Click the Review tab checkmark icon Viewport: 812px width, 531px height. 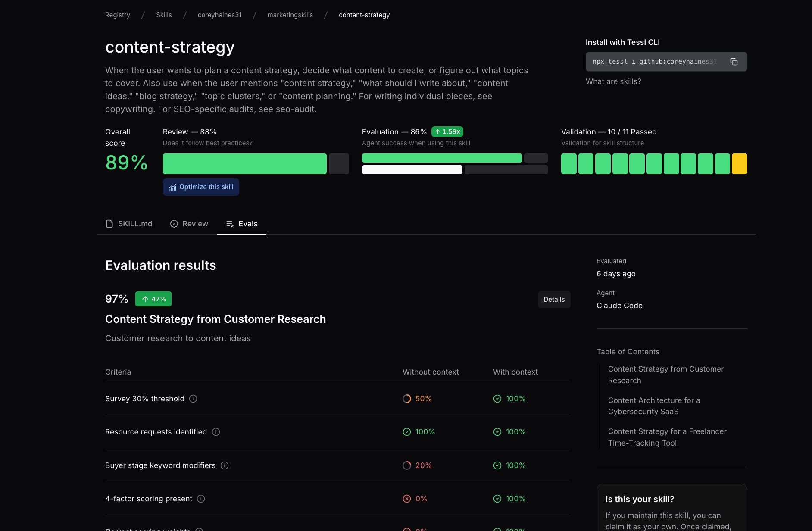click(174, 224)
